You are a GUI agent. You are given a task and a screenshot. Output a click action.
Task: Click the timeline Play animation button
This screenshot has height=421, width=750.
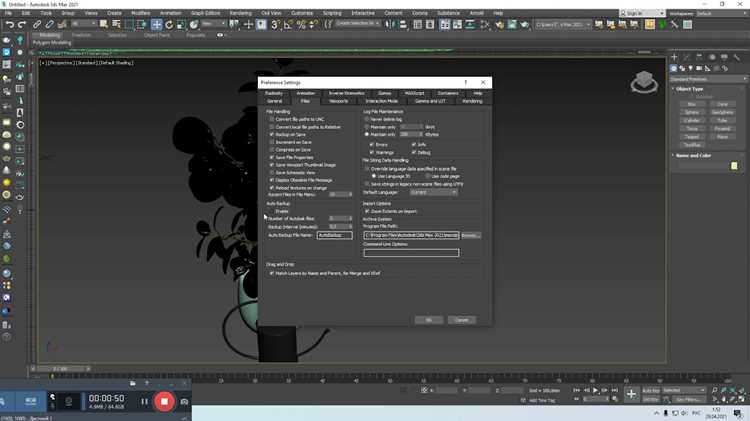[x=596, y=390]
